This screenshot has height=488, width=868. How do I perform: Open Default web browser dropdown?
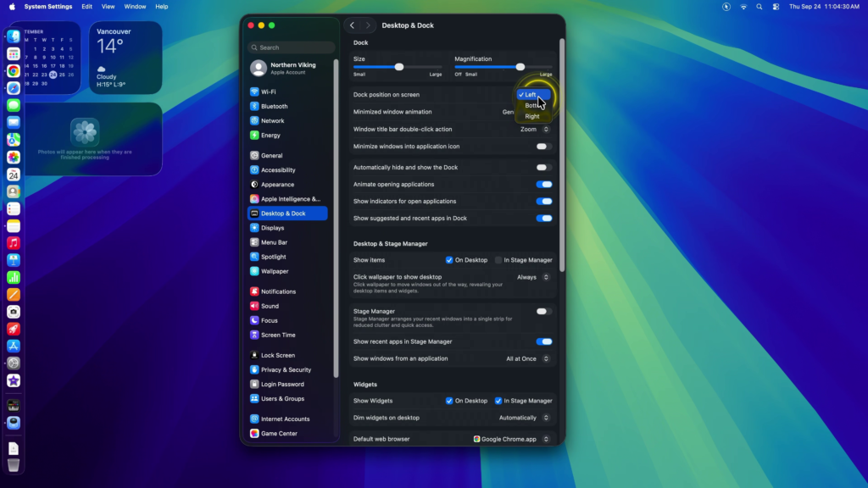point(511,440)
